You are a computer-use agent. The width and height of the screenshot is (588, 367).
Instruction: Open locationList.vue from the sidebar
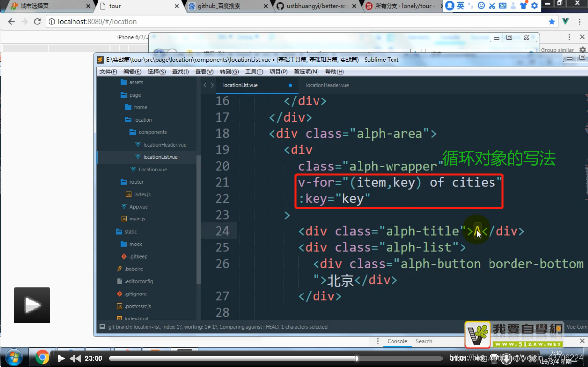(156, 157)
